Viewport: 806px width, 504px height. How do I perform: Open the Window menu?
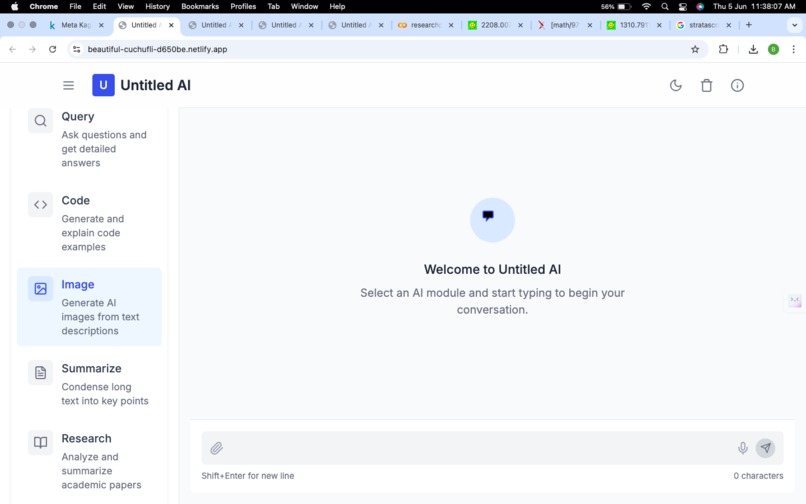point(304,6)
